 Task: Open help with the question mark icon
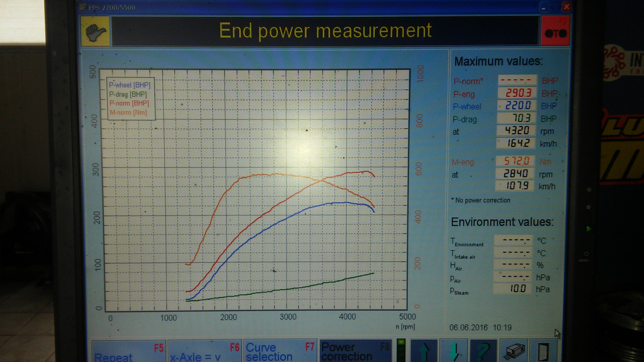(x=483, y=350)
